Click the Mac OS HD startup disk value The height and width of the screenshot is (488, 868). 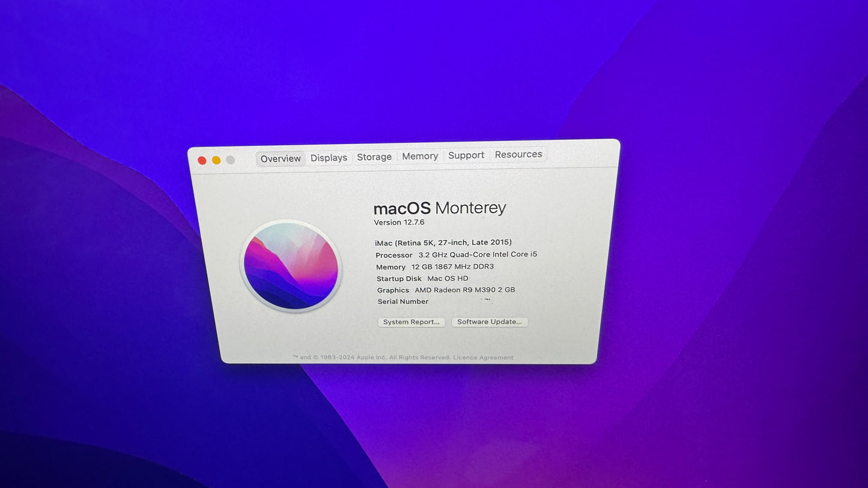[448, 279]
